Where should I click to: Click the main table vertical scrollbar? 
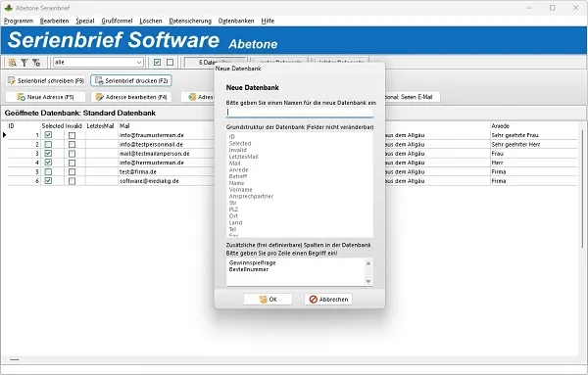coord(582,188)
